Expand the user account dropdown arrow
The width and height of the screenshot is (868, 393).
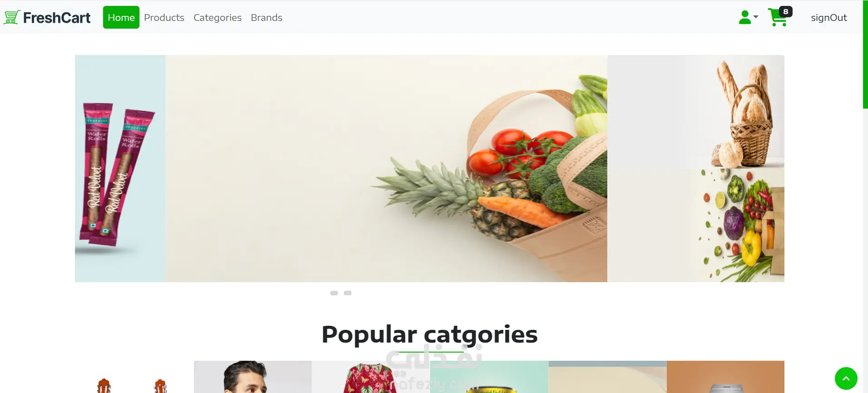756,17
